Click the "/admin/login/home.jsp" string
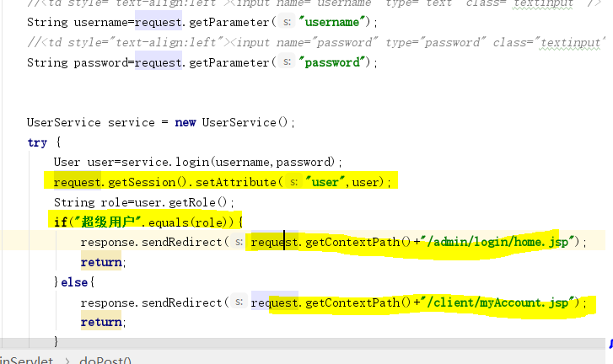The image size is (613, 364). 497,242
